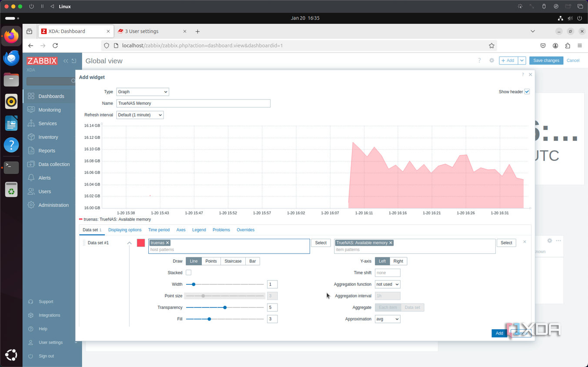The height and width of the screenshot is (367, 588).
Task: Grab the Data set #1 drag handle
Action: pyautogui.click(x=84, y=243)
